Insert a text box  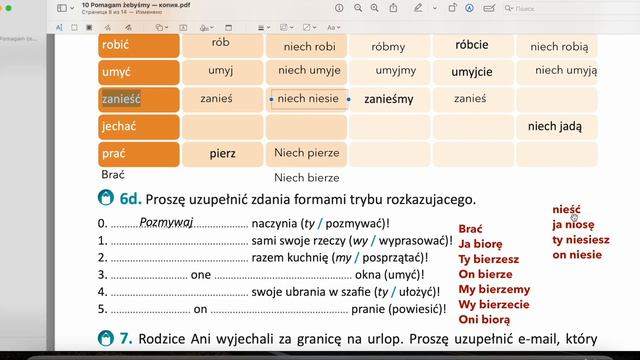coord(183,27)
